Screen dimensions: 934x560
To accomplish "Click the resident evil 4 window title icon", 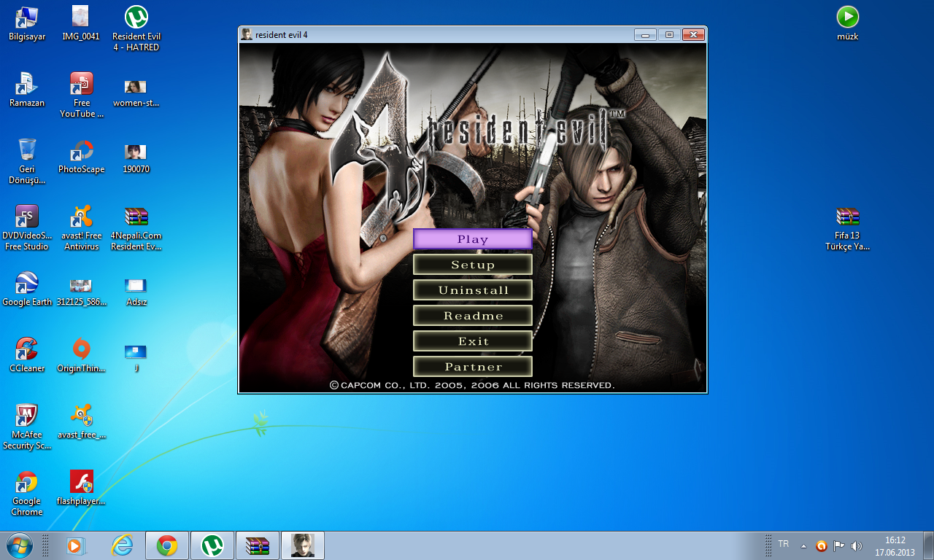I will click(x=247, y=34).
